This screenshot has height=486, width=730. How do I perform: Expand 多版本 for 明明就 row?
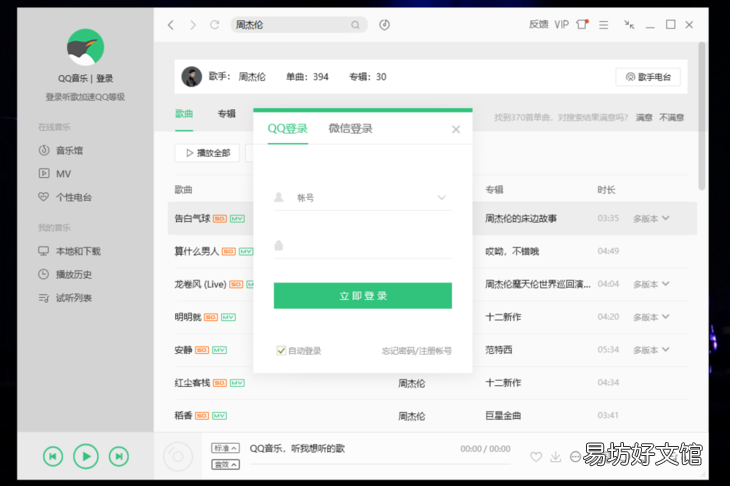pos(651,317)
